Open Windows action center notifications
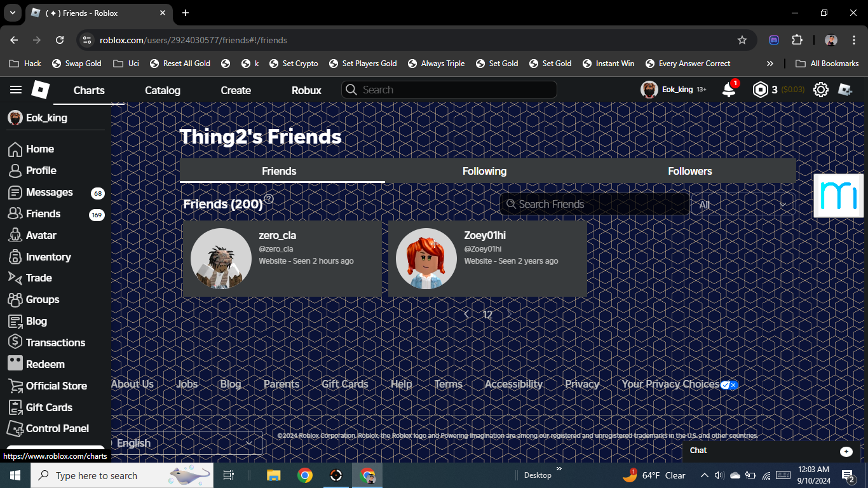 pyautogui.click(x=848, y=475)
